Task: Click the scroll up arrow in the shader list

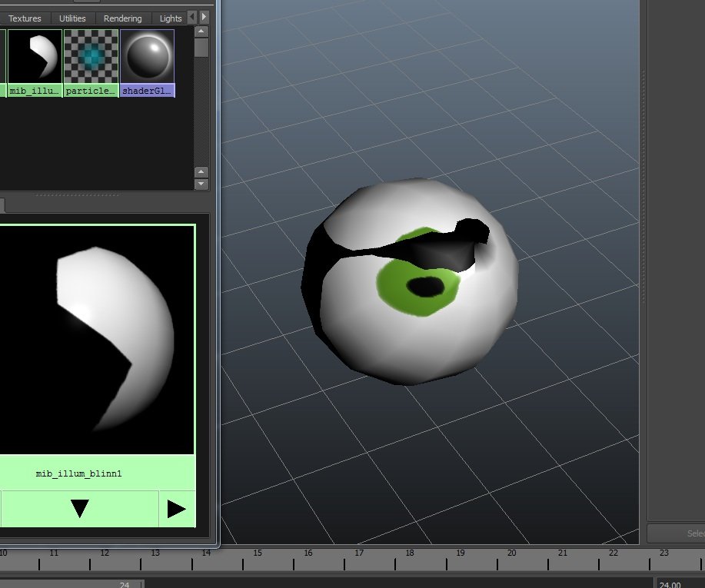Action: coord(201,32)
